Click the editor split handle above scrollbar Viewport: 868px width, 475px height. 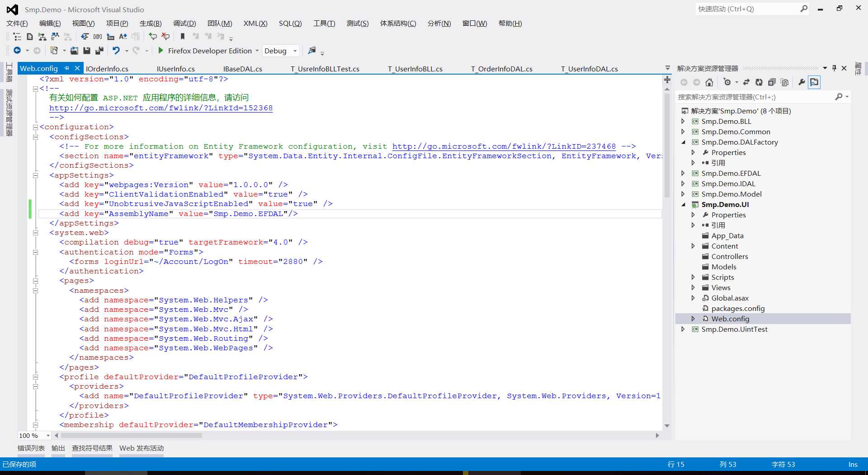[x=667, y=80]
